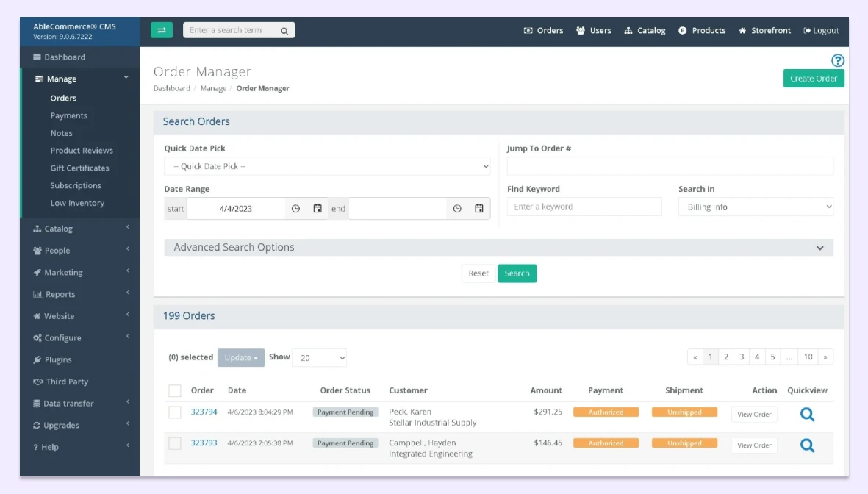Open the Quick Date Pick dropdown
The height and width of the screenshot is (494, 868).
pos(326,165)
